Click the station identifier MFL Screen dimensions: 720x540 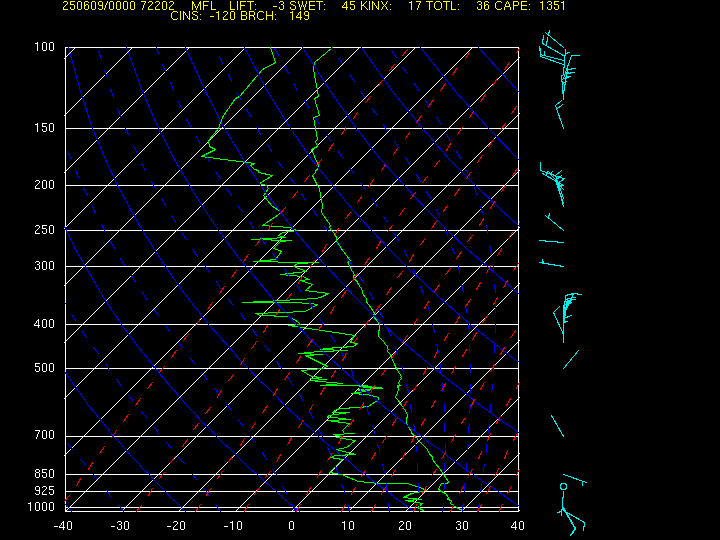point(203,6)
